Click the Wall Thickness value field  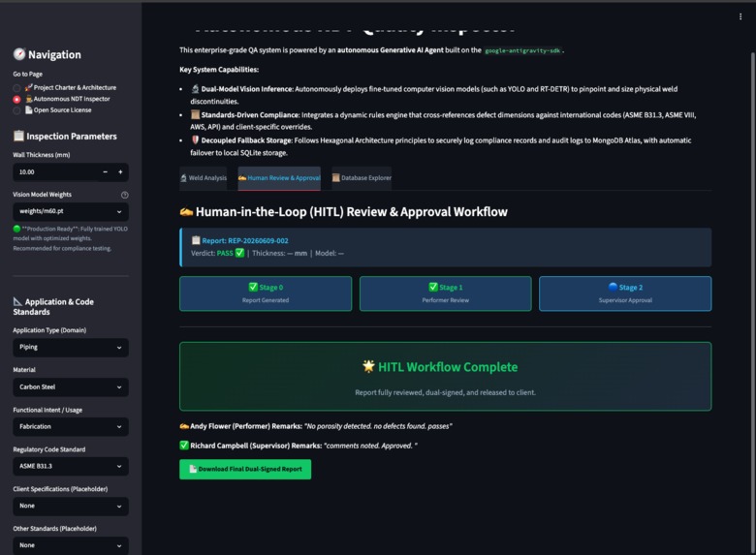click(x=56, y=172)
